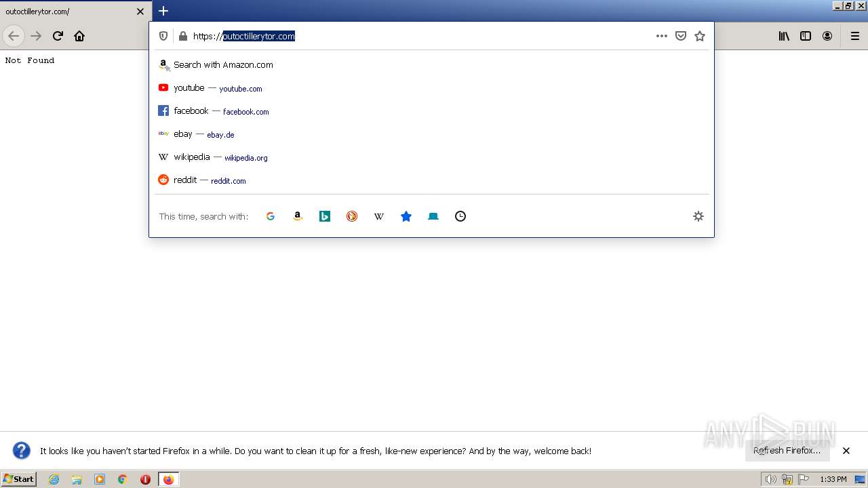Click inside the URL address field

pos(420,36)
